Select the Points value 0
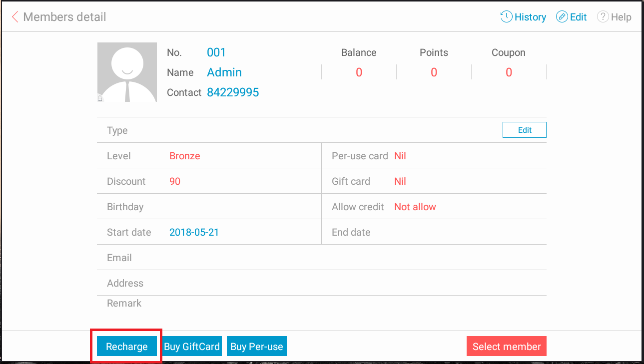 [434, 72]
